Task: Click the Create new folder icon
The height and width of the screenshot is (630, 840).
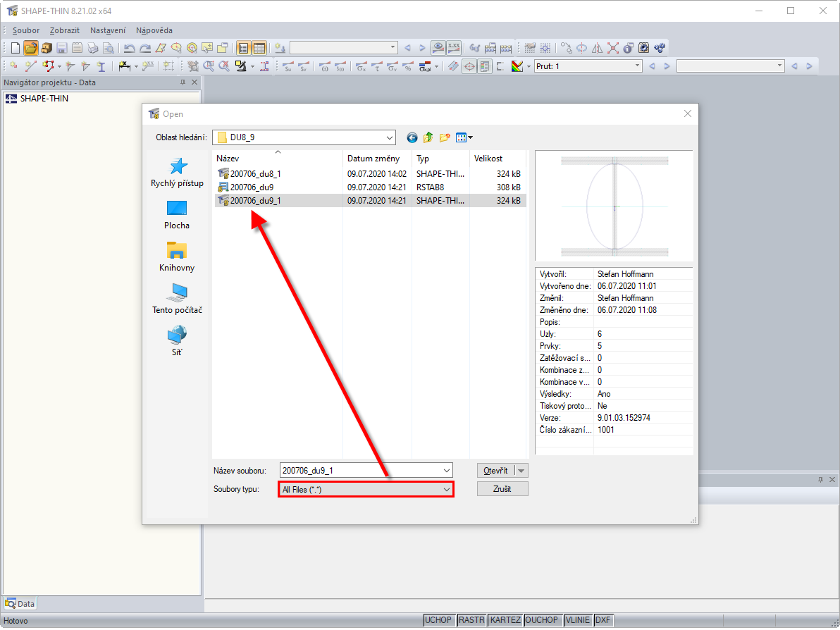Action: (x=445, y=137)
